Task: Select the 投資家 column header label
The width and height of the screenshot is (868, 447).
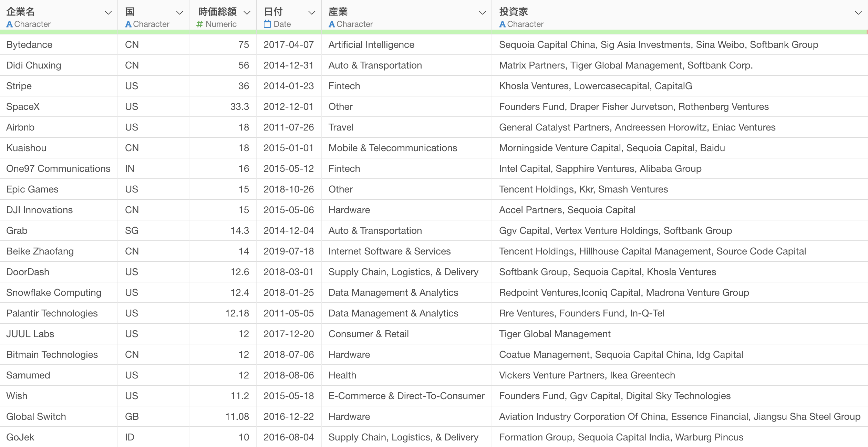Action: click(514, 12)
